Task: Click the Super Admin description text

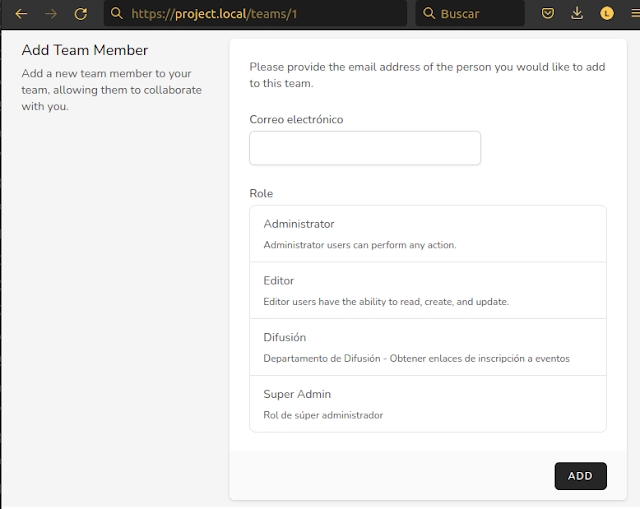Action: click(x=323, y=415)
